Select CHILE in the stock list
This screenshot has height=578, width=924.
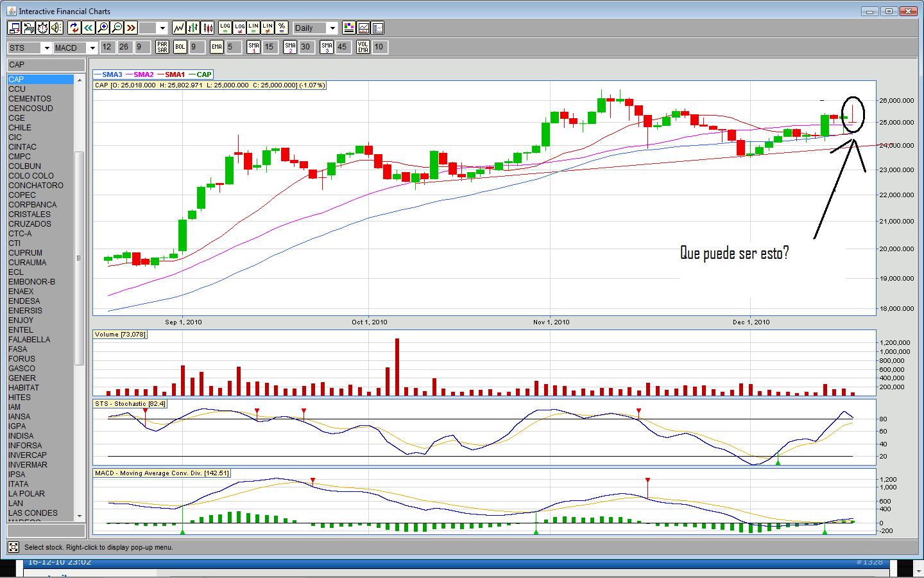click(40, 128)
